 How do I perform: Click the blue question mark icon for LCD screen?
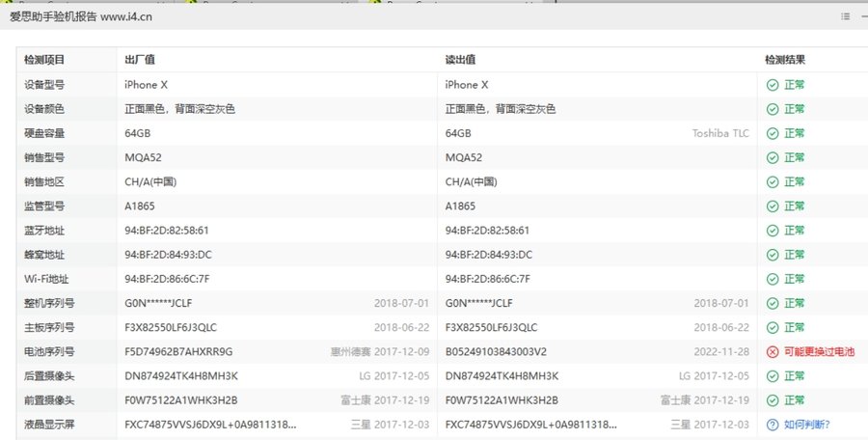tap(773, 424)
